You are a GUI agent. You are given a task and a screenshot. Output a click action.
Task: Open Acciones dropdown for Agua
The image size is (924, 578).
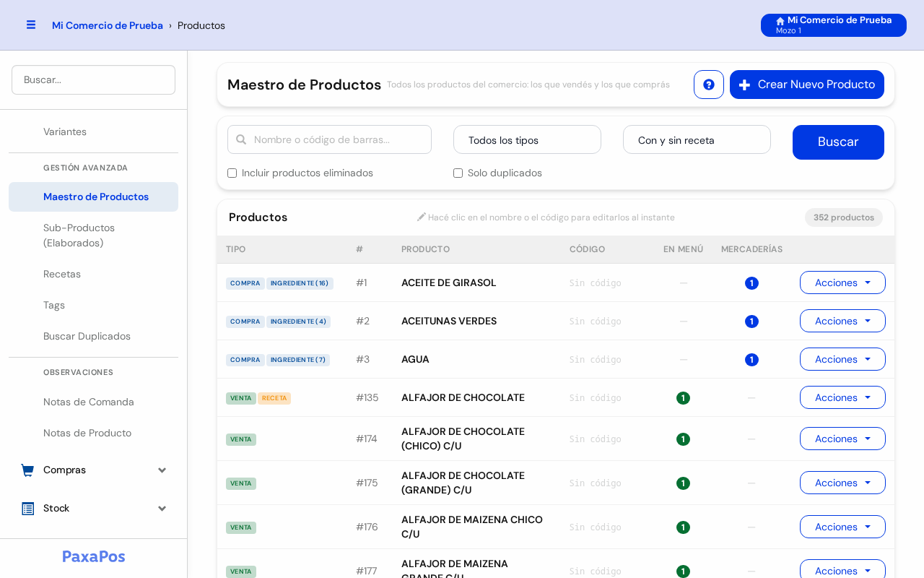point(842,359)
